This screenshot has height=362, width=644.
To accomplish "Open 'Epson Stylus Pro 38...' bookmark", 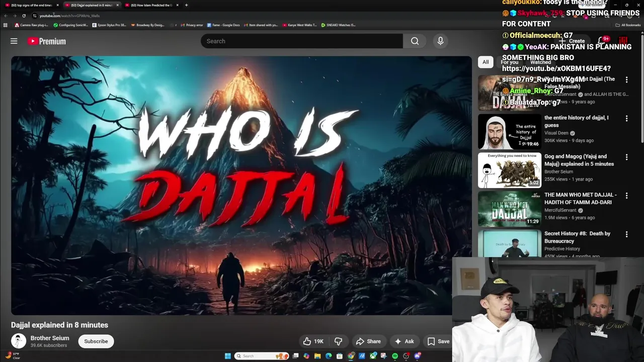I will 109,25.
